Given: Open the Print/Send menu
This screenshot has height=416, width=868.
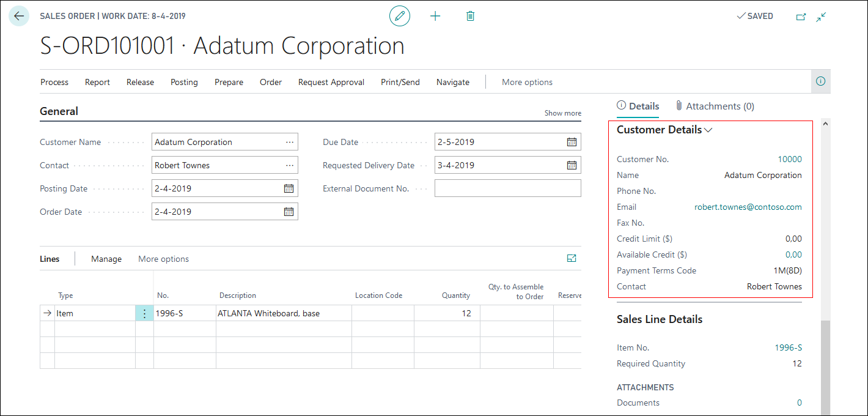Looking at the screenshot, I should click(x=400, y=82).
